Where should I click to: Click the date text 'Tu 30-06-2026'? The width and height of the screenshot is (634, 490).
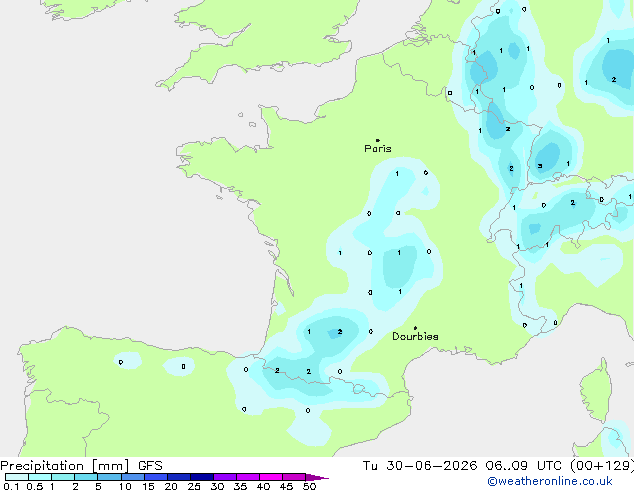pos(420,466)
